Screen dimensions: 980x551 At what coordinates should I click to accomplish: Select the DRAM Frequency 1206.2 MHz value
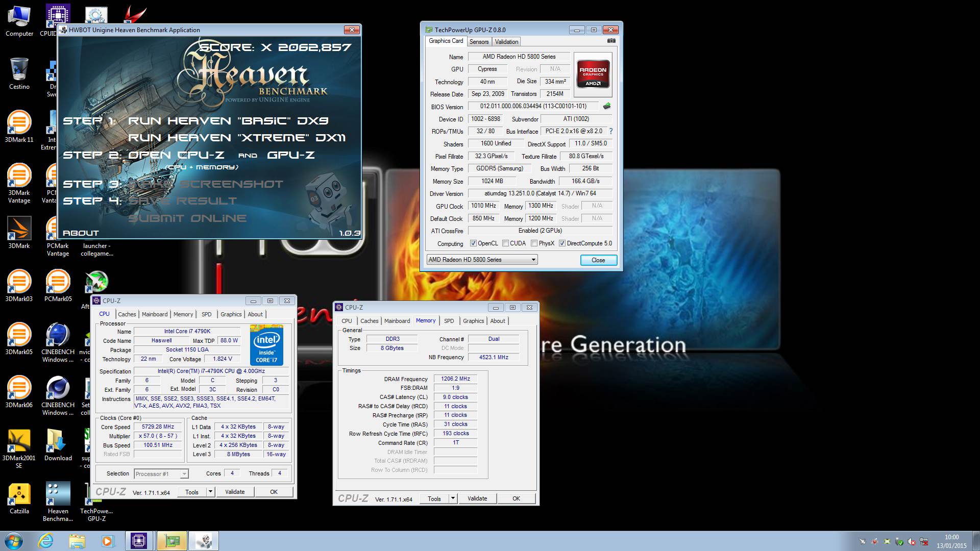pyautogui.click(x=455, y=379)
